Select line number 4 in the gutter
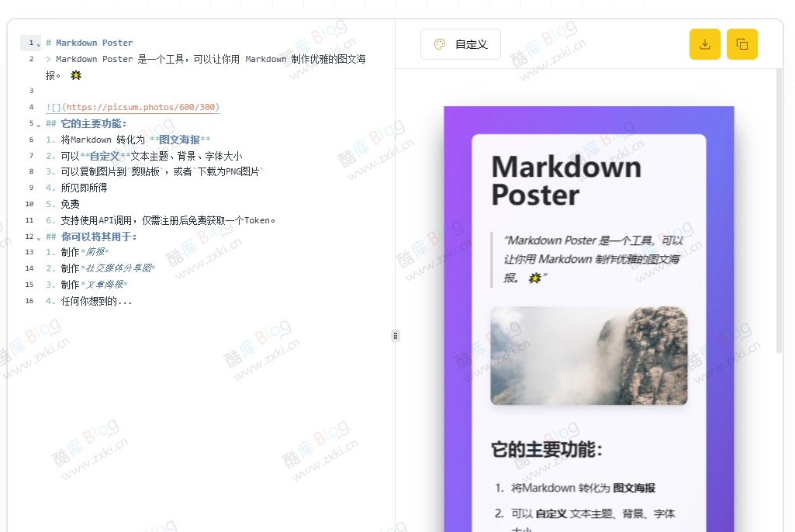The height and width of the screenshot is (532, 795). click(x=30, y=106)
